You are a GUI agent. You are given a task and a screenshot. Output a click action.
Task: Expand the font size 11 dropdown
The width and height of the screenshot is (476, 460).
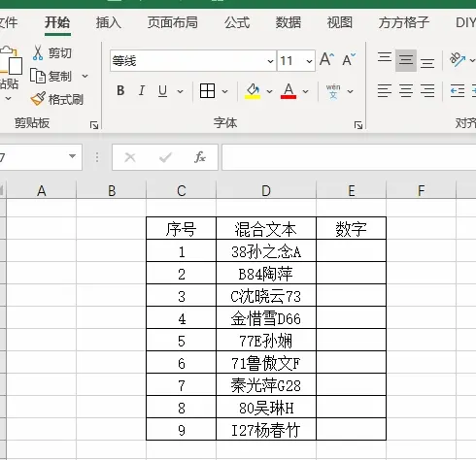point(309,61)
